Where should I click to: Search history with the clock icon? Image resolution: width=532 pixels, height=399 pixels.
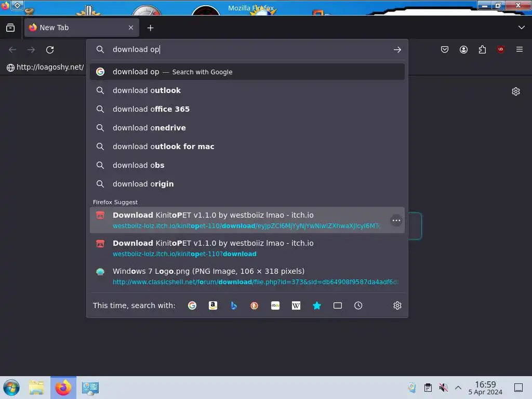pyautogui.click(x=358, y=305)
